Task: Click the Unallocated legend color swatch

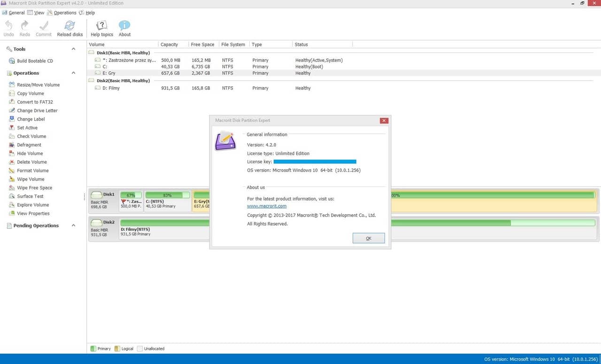Action: (x=139, y=349)
